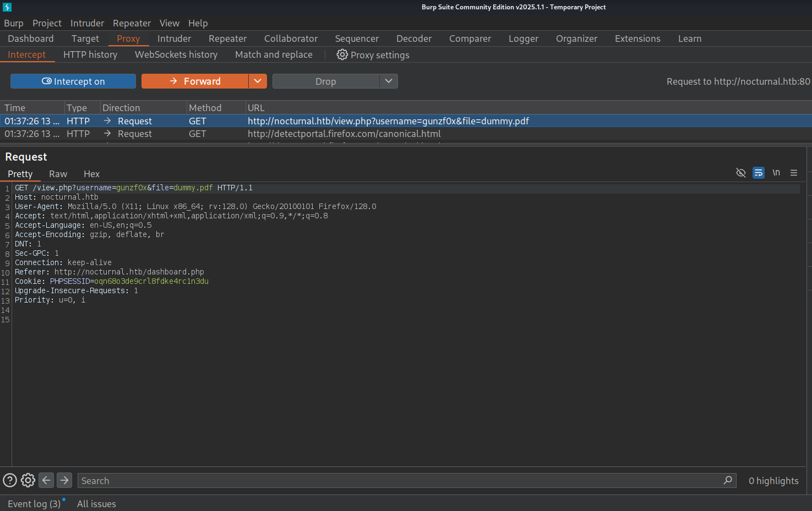
Task: Click the User-Agent header line
Action: [x=195, y=206]
